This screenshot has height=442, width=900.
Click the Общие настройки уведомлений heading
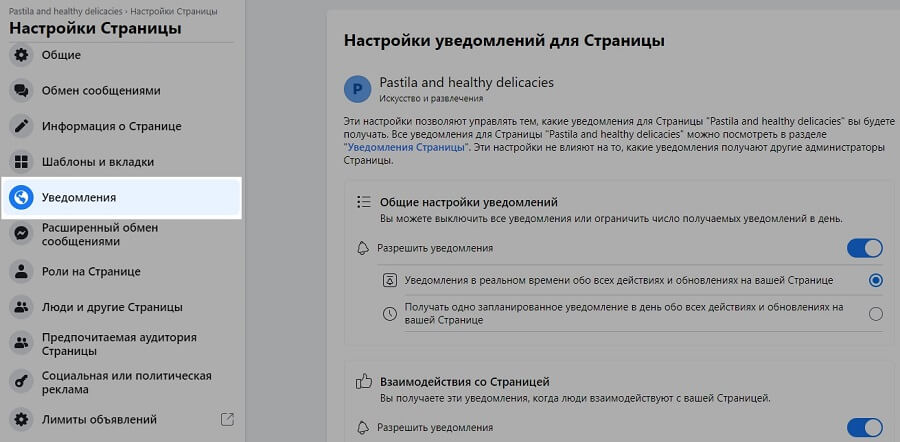pyautogui.click(x=469, y=202)
